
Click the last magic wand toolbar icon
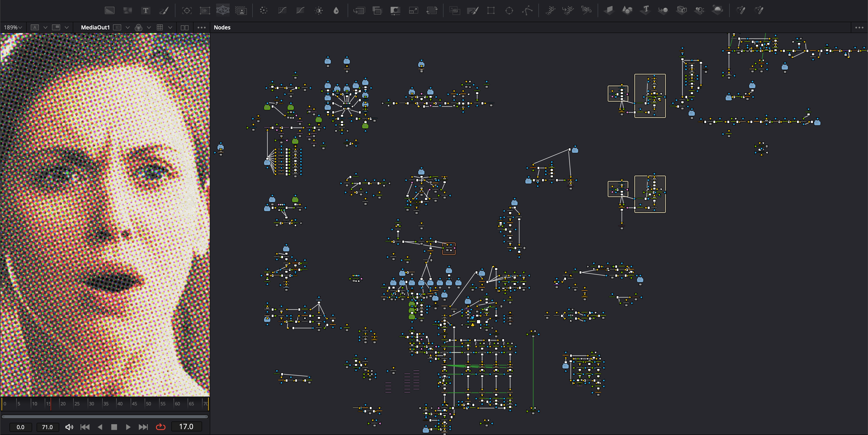pos(759,10)
